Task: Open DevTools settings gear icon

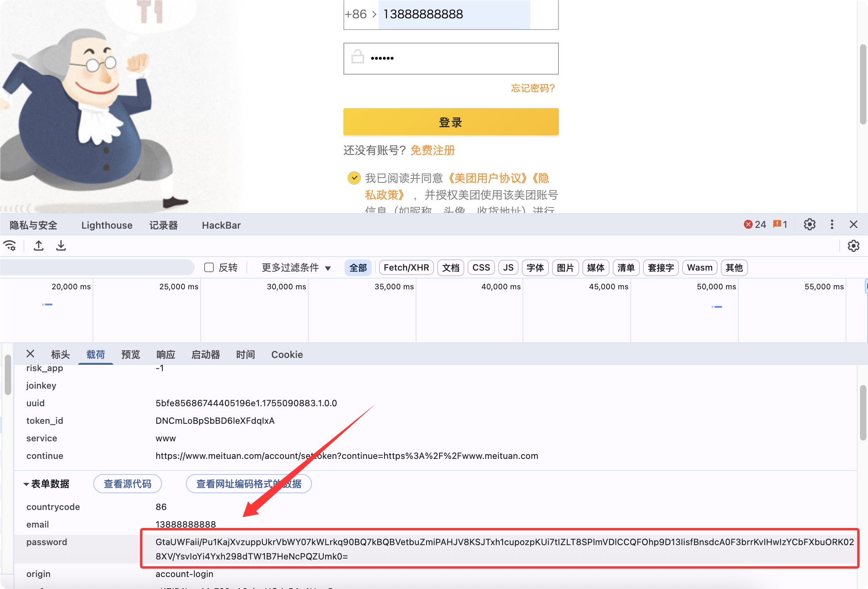Action: click(x=809, y=224)
